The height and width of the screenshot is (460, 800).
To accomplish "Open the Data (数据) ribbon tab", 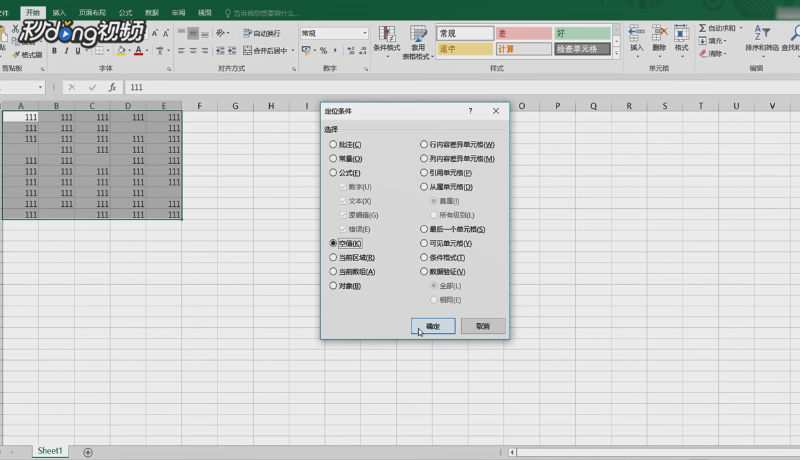I will coord(152,13).
